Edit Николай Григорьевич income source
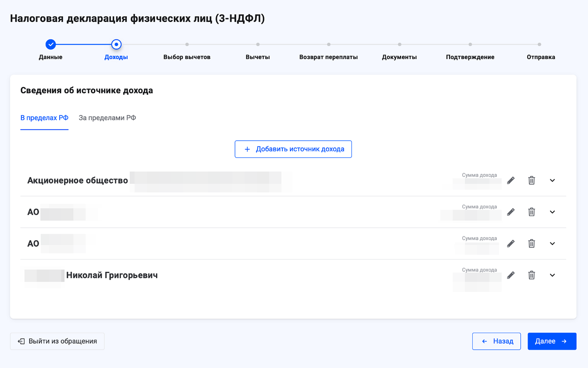Viewport: 588px width, 368px height. [x=511, y=275]
